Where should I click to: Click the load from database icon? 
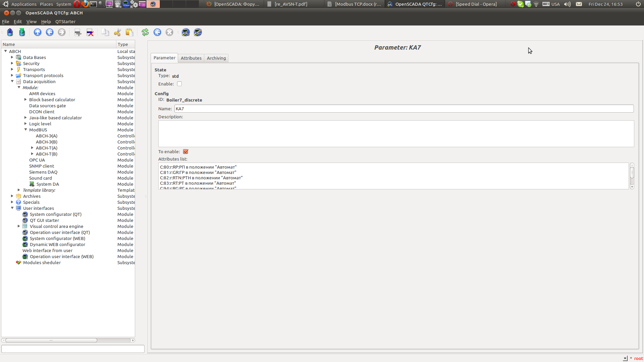[x=10, y=32]
